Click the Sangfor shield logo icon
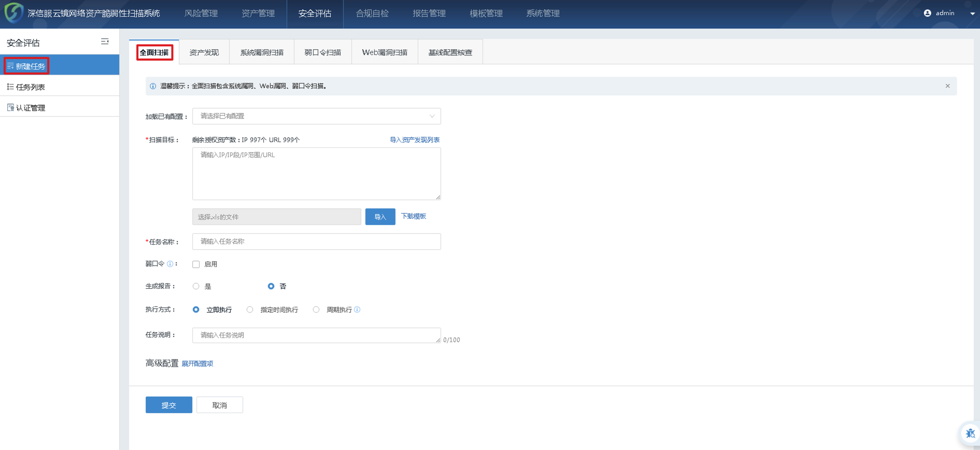 coord(13,12)
